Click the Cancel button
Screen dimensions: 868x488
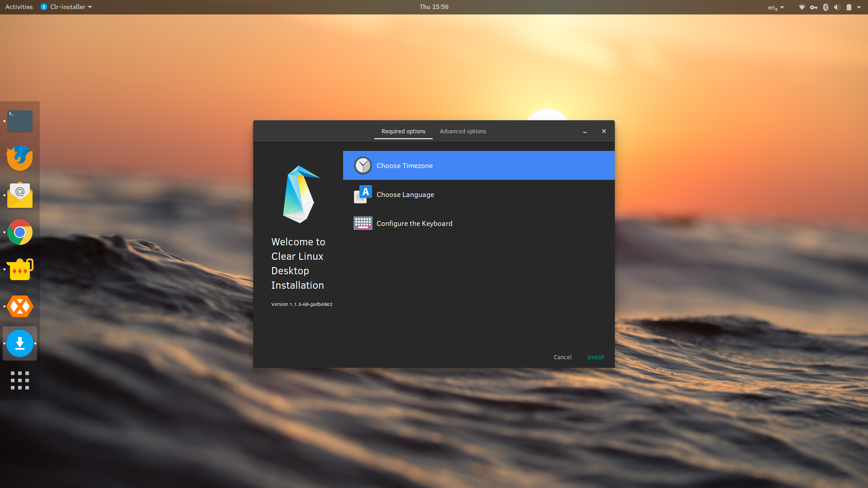coord(562,357)
